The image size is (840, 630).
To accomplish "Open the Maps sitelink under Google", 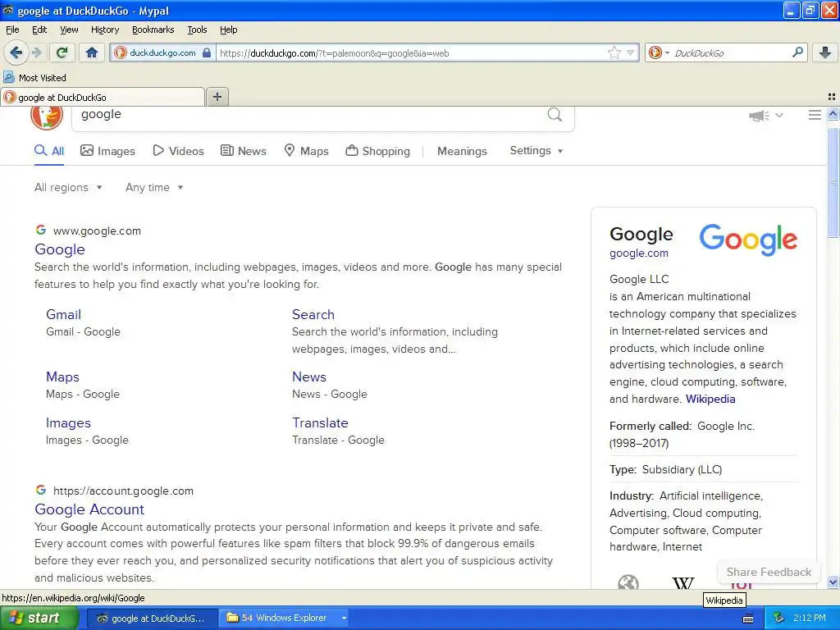I will (62, 377).
